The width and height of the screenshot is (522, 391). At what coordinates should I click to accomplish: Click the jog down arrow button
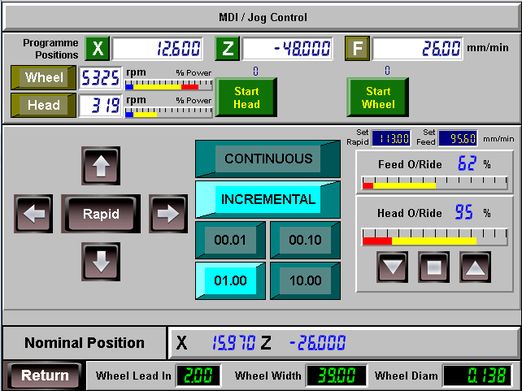pyautogui.click(x=101, y=262)
